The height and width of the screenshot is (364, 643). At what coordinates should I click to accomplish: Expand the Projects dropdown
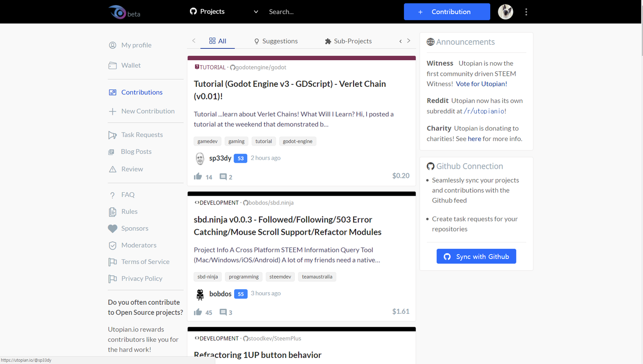[256, 12]
